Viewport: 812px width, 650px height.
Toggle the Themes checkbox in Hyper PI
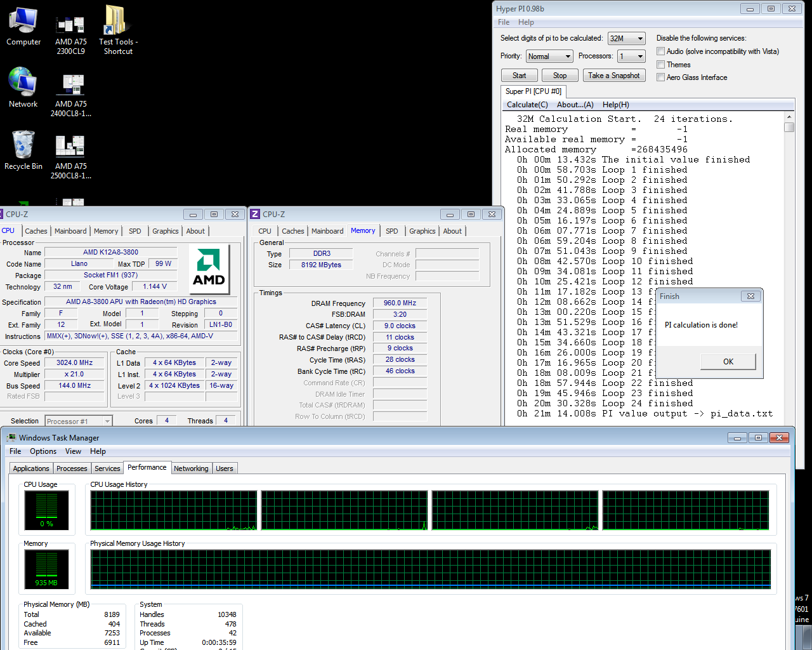(661, 65)
